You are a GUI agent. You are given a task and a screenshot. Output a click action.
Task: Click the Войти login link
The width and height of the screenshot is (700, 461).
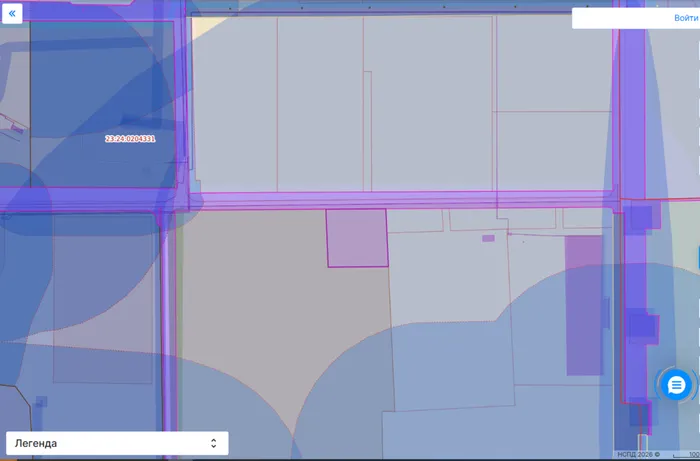(x=686, y=18)
